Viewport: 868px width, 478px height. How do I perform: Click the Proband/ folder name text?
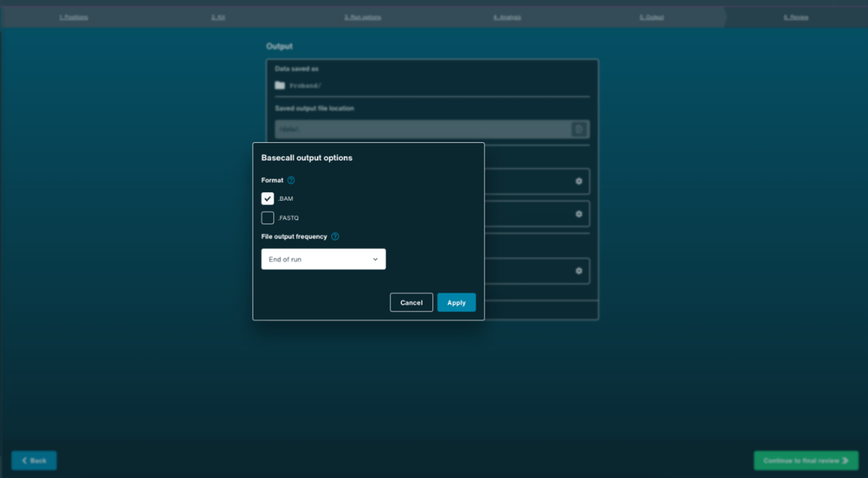pyautogui.click(x=305, y=86)
